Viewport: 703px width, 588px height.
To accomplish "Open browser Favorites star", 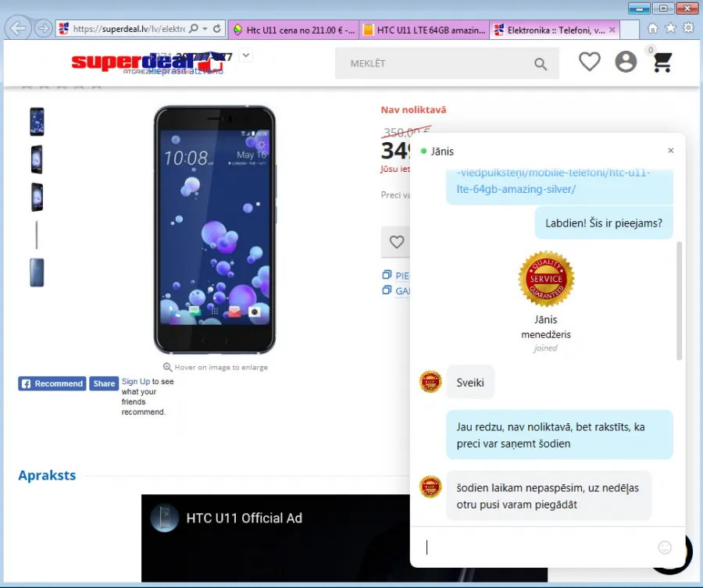I will (x=671, y=28).
